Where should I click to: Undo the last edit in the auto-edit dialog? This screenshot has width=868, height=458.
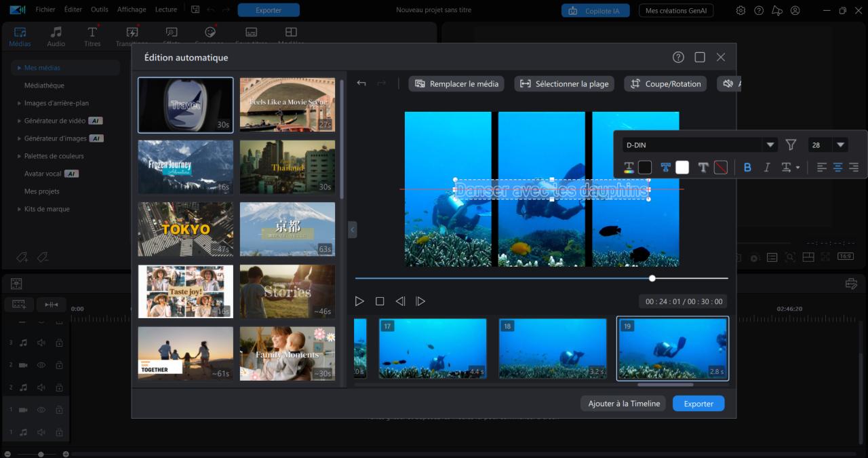point(361,83)
